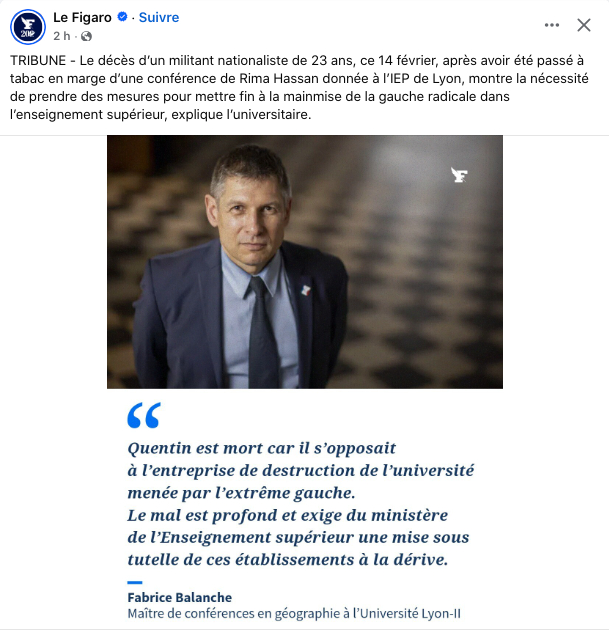Viewport: 609px width, 631px height.
Task: Click the blue verified badge
Action: pos(122,17)
